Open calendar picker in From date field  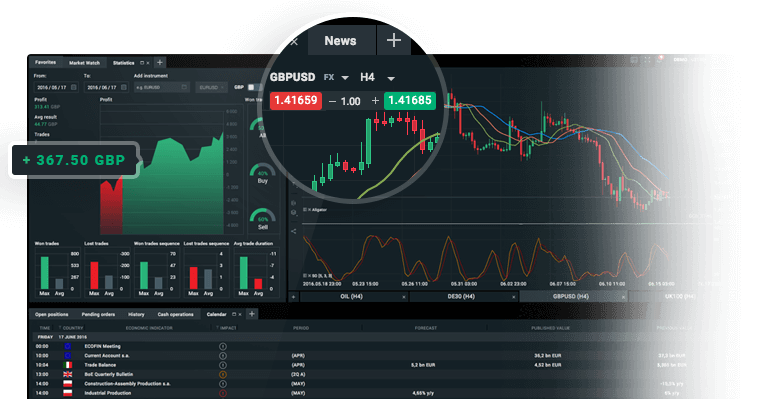(x=73, y=87)
